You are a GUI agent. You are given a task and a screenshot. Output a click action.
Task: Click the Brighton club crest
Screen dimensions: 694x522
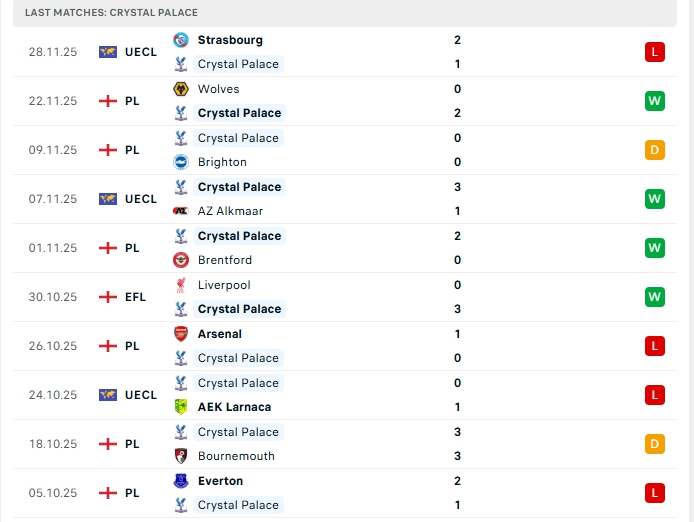click(181, 162)
